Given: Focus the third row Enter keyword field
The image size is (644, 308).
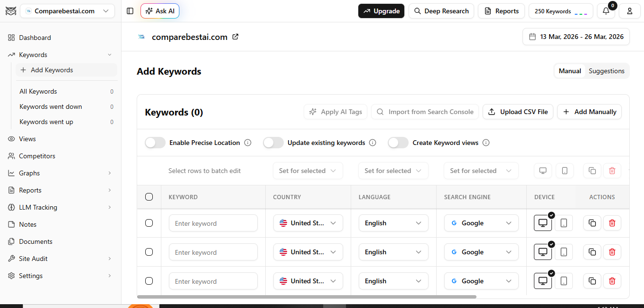Looking at the screenshot, I should click(x=213, y=281).
